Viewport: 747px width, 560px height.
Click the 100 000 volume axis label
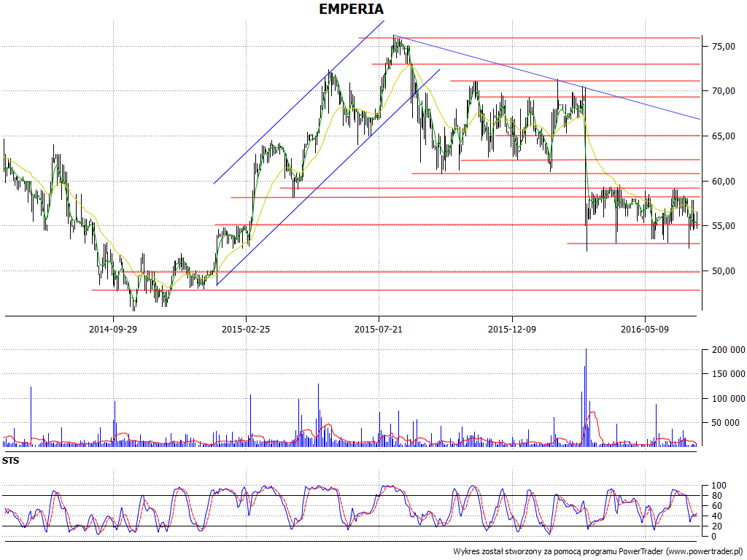pos(728,399)
